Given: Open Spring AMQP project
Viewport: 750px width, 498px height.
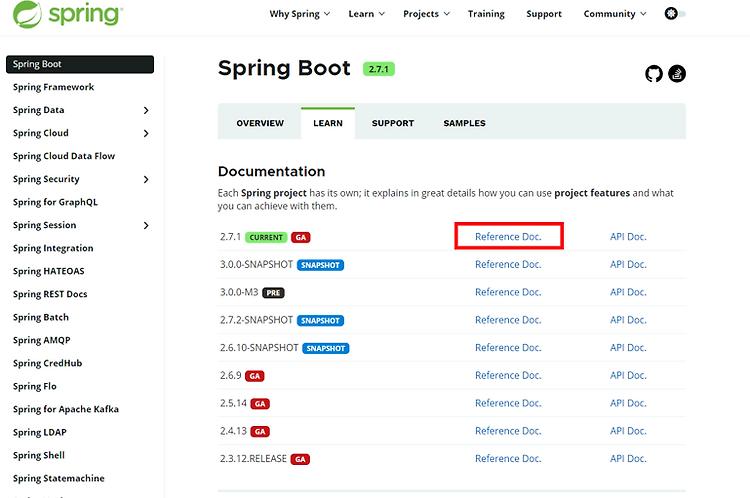Looking at the screenshot, I should point(42,340).
